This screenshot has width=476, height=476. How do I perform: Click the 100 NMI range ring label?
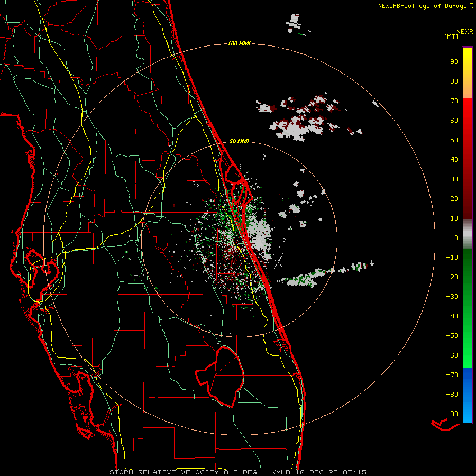click(239, 44)
